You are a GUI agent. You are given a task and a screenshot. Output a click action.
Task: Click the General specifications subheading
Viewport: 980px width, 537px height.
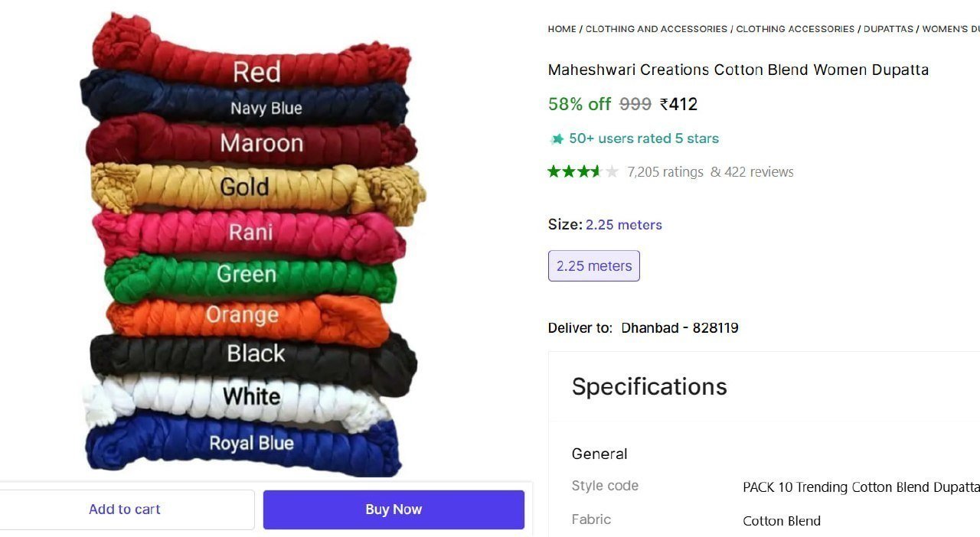(599, 454)
